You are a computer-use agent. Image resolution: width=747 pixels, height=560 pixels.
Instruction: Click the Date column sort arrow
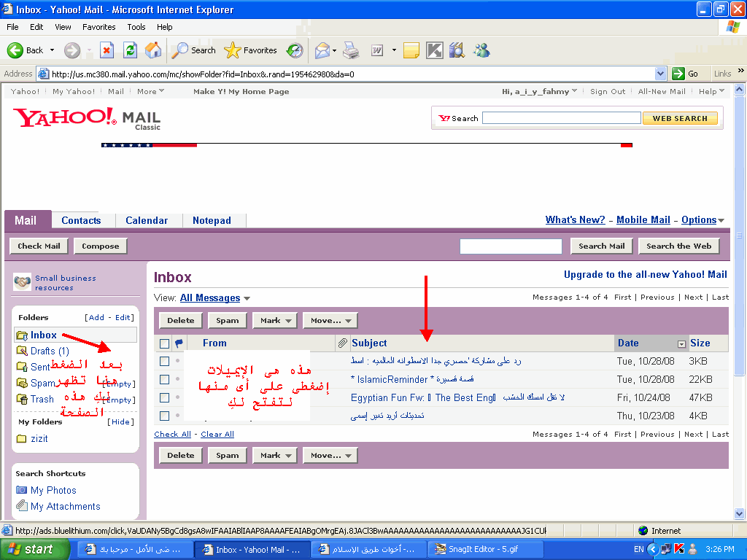(x=681, y=344)
